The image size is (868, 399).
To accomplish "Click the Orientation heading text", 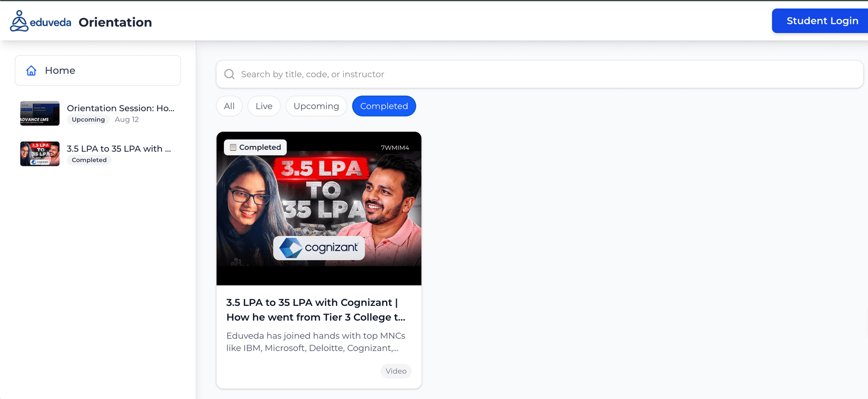I will [115, 22].
